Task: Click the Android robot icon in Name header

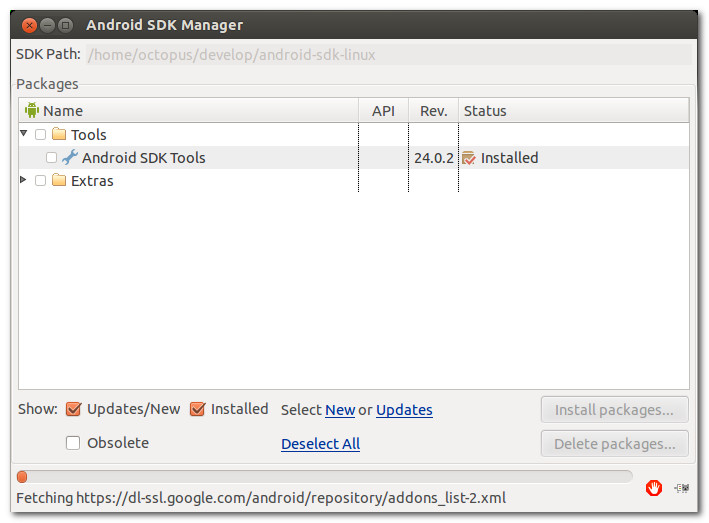Action: 32,110
